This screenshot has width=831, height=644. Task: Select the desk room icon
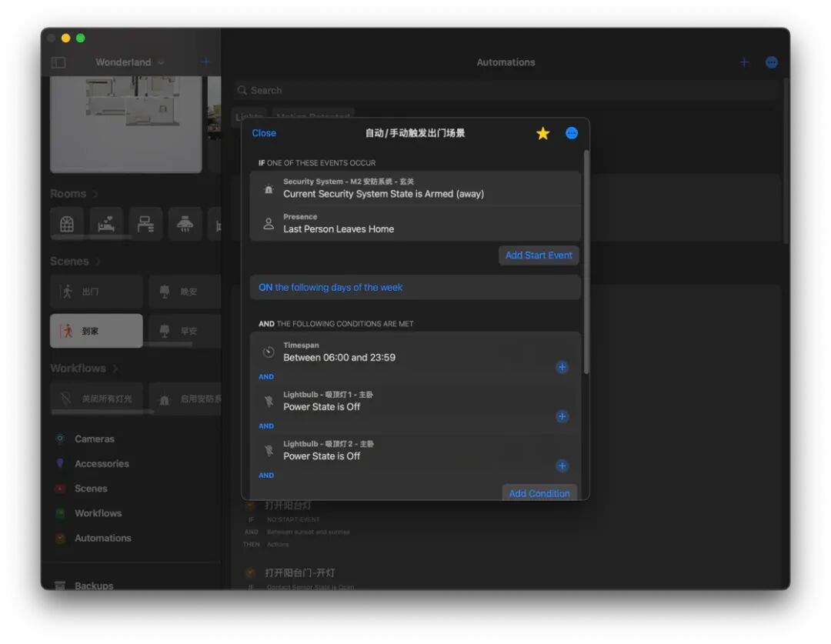click(x=145, y=224)
